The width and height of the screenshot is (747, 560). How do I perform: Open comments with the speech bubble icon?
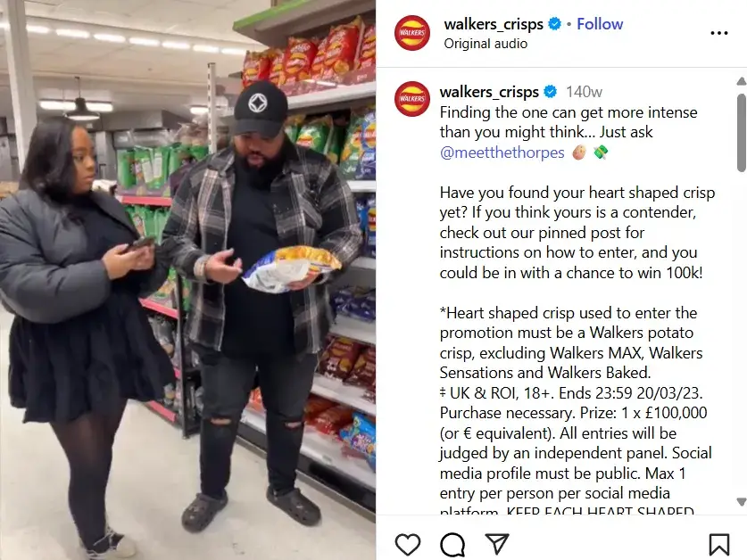452,544
